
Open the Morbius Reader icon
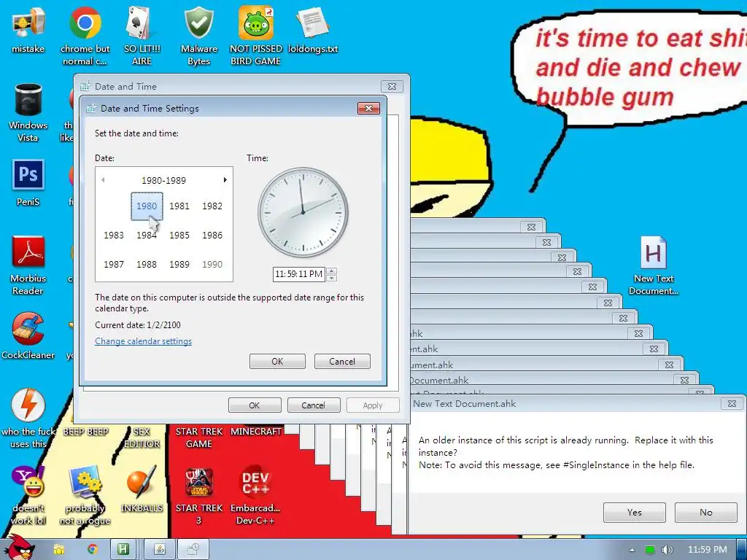[28, 265]
